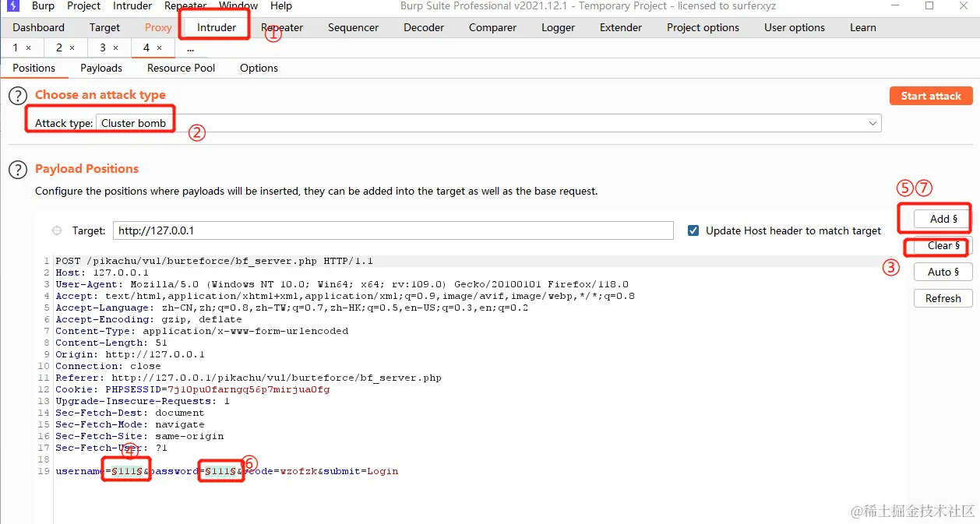Switch to the Options sub-tab
980x524 pixels.
tap(259, 68)
